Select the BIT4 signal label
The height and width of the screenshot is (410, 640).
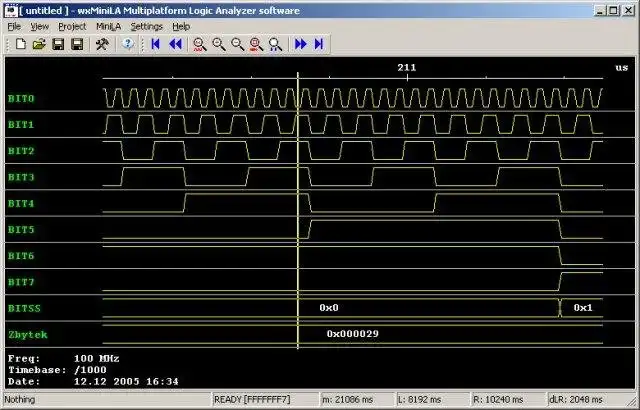coord(21,204)
